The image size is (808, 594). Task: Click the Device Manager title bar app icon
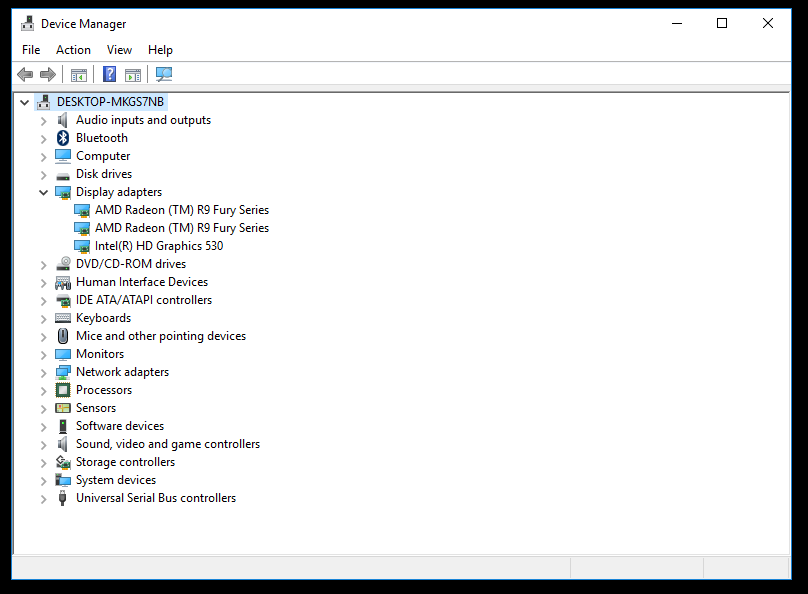(27, 24)
